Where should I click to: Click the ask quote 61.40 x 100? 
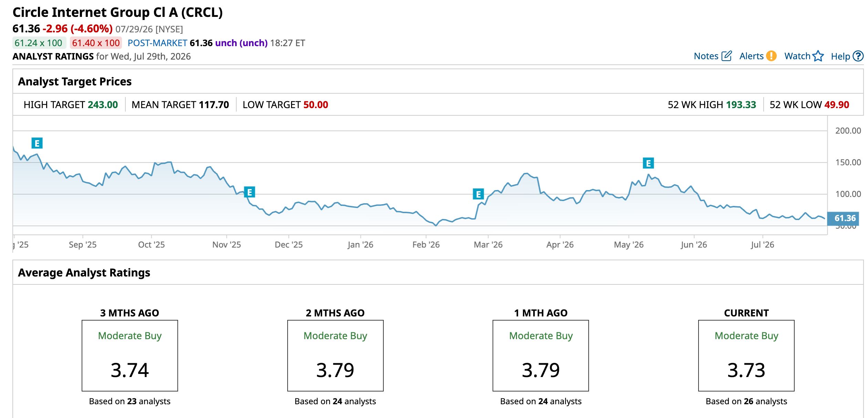[x=96, y=43]
